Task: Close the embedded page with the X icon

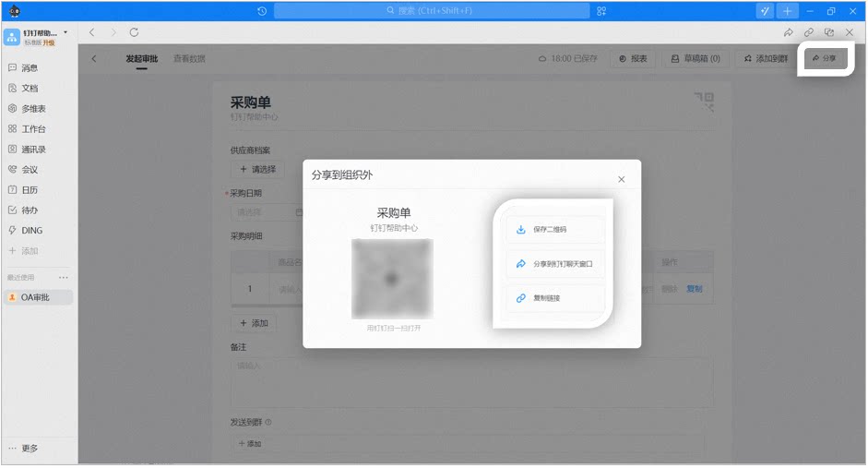Action: tap(850, 32)
